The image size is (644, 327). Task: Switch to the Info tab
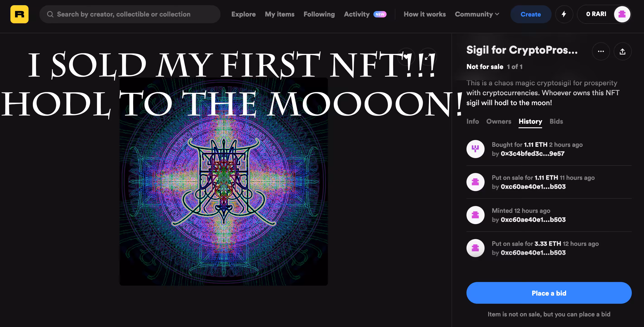(473, 121)
